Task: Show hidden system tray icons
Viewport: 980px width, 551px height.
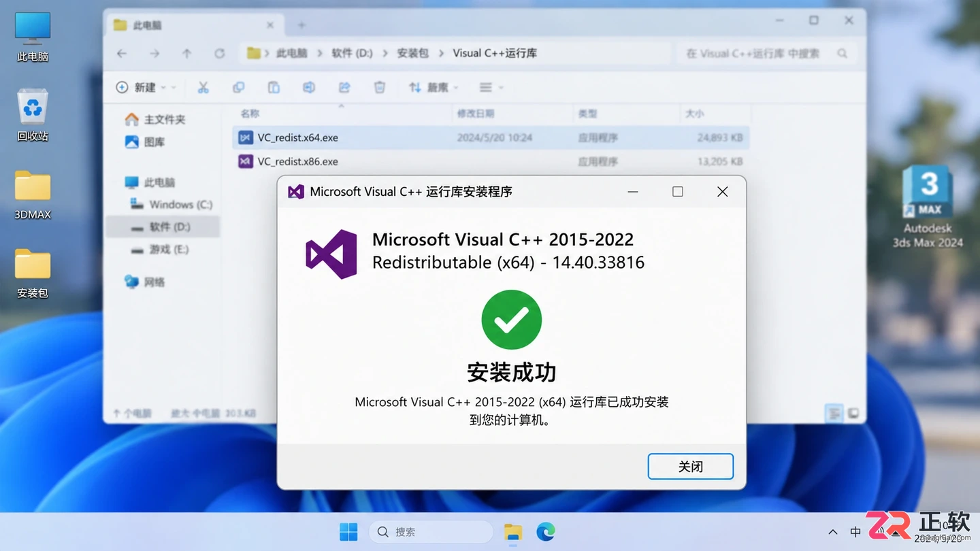Action: [x=832, y=532]
